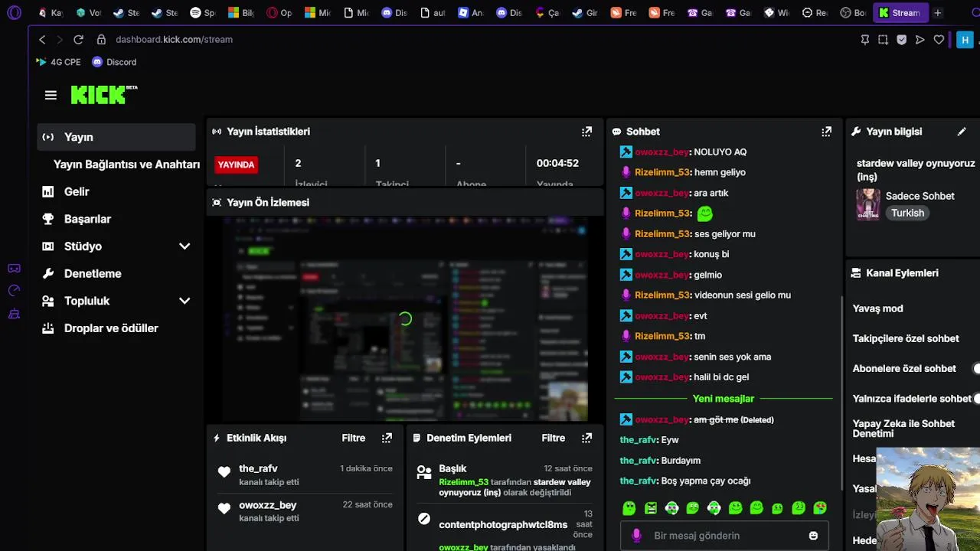This screenshot has height=551, width=980.
Task: Click the YAYINDA live badge
Action: pyautogui.click(x=236, y=165)
